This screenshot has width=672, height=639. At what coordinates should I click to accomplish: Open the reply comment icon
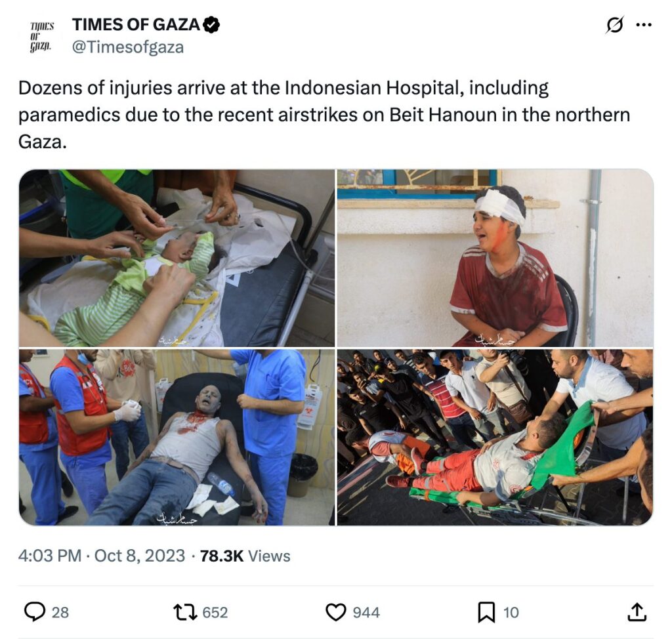[35, 611]
